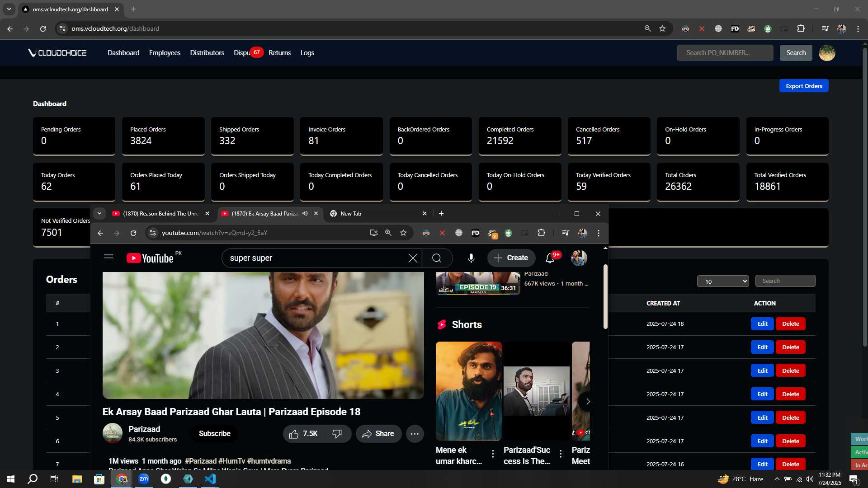The height and width of the screenshot is (488, 868).
Task: Open the orders page size dropdown
Action: tap(723, 281)
